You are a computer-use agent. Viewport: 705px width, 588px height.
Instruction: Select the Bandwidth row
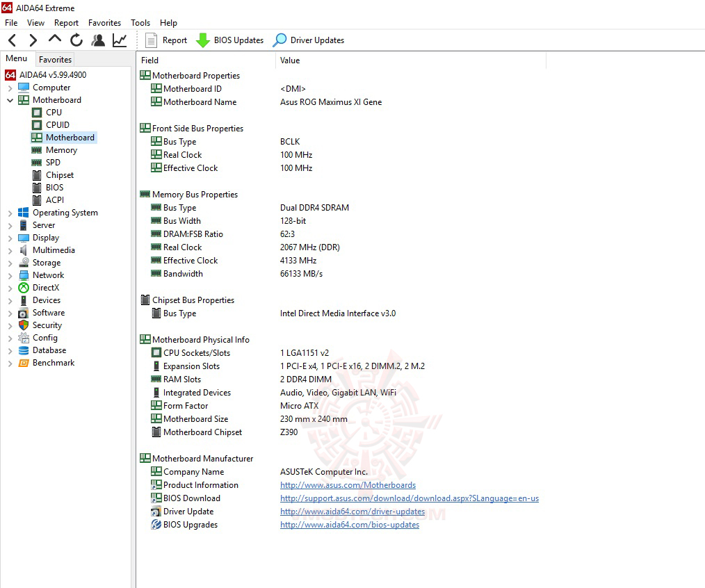(343, 274)
